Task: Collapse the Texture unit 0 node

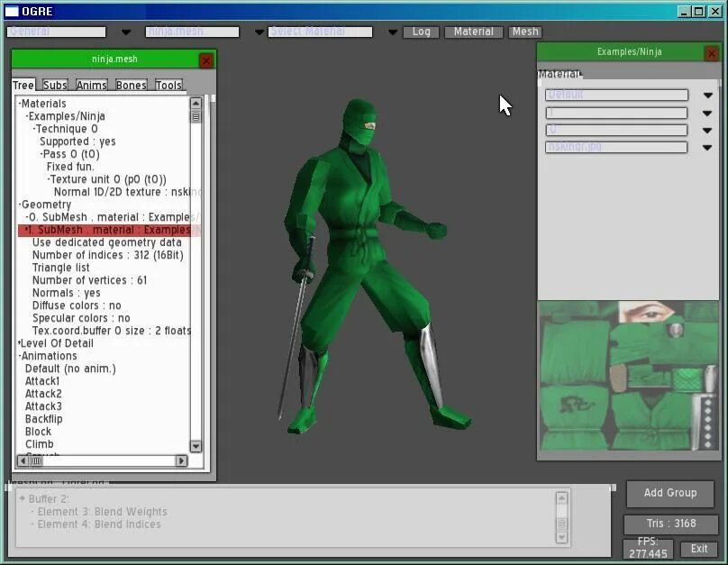Action: (49, 179)
